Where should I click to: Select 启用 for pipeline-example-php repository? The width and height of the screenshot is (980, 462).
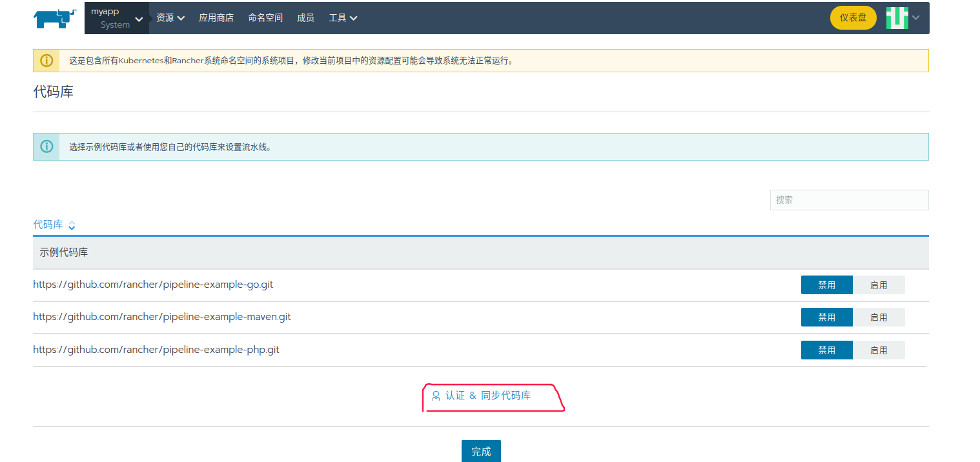coord(879,350)
